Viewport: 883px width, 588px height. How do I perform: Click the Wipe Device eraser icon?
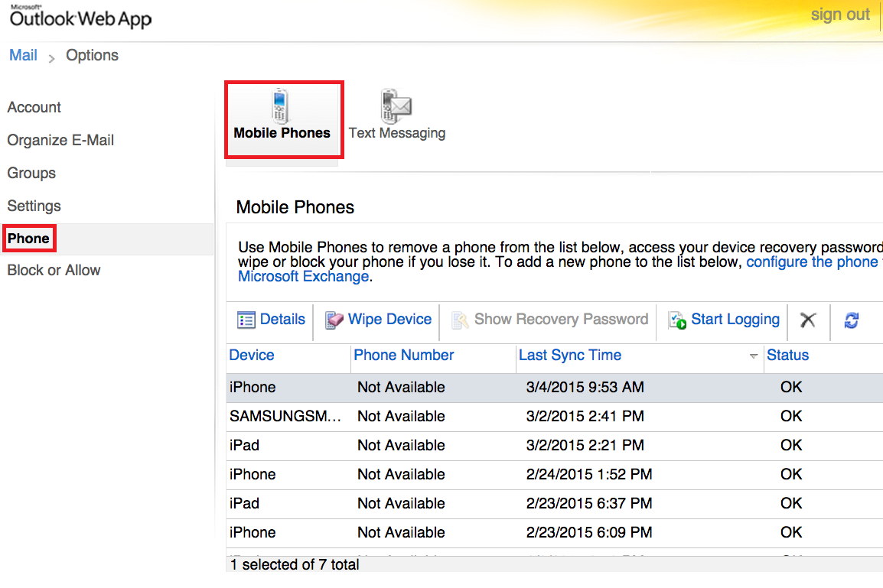click(334, 320)
